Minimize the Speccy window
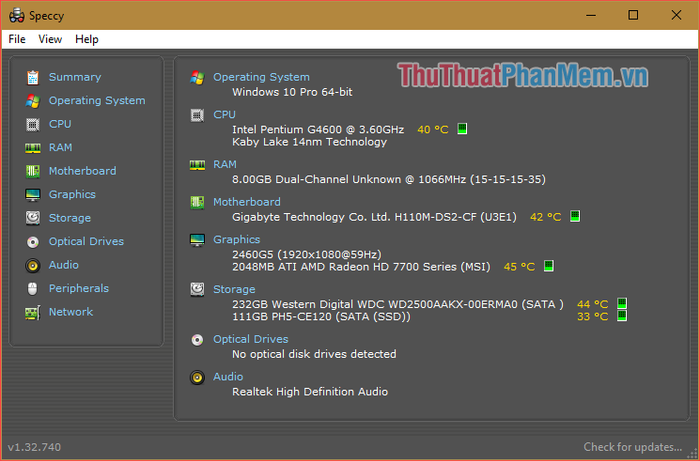The height and width of the screenshot is (461, 700). pyautogui.click(x=591, y=15)
